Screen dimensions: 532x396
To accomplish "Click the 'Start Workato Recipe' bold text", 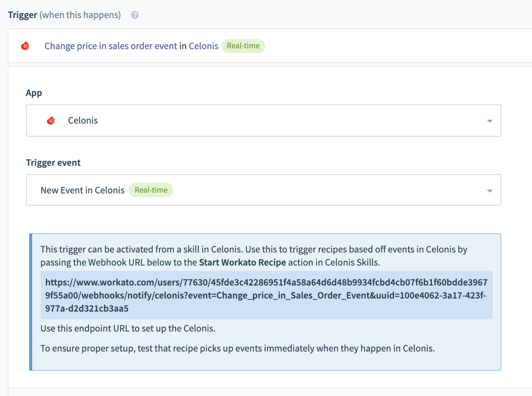I will pos(242,262).
